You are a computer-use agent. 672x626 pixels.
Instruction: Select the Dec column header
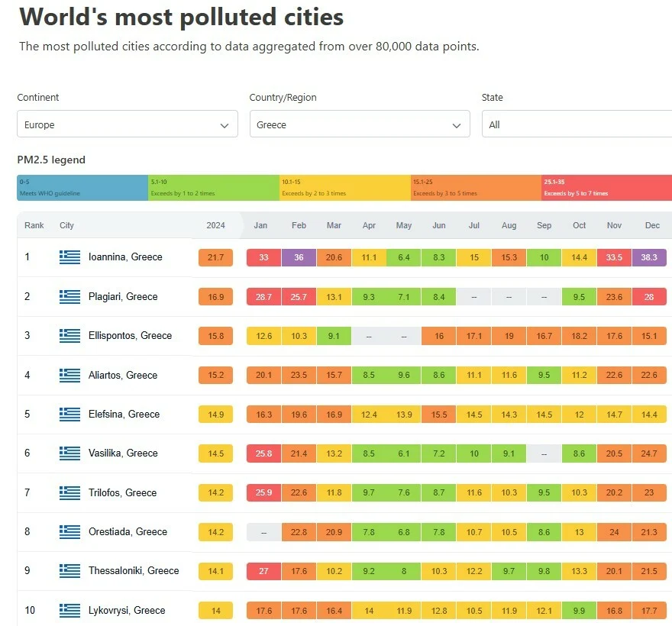[x=652, y=225]
